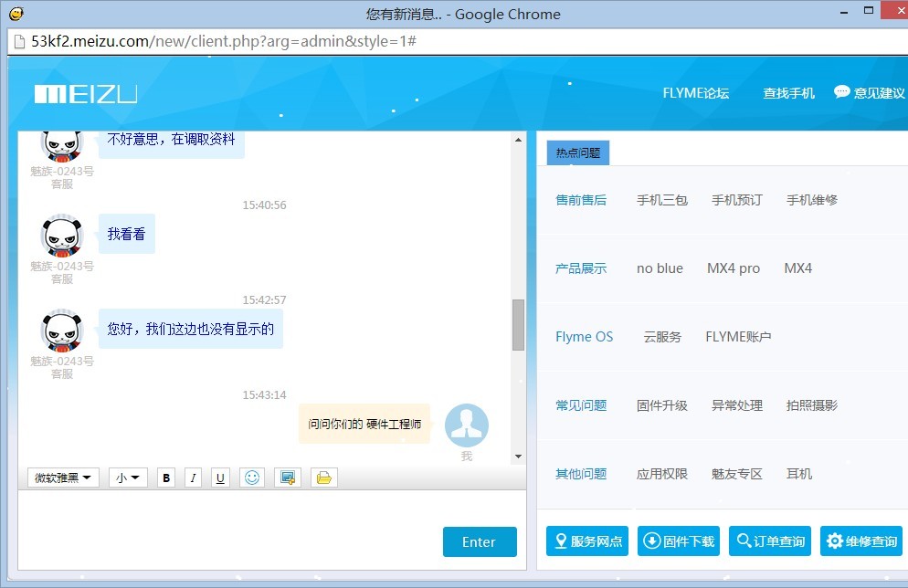Screen dimensions: 908x588
Task: Click the smiley window icon in title bar
Action: pos(16,14)
